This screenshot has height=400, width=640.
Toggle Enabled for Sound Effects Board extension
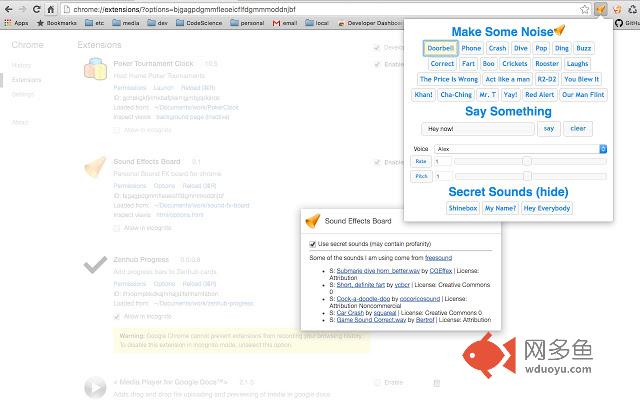pyautogui.click(x=377, y=162)
